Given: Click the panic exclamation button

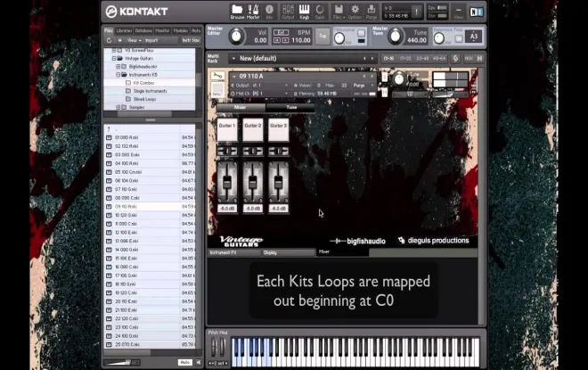Looking at the screenshot, I should (x=416, y=12).
